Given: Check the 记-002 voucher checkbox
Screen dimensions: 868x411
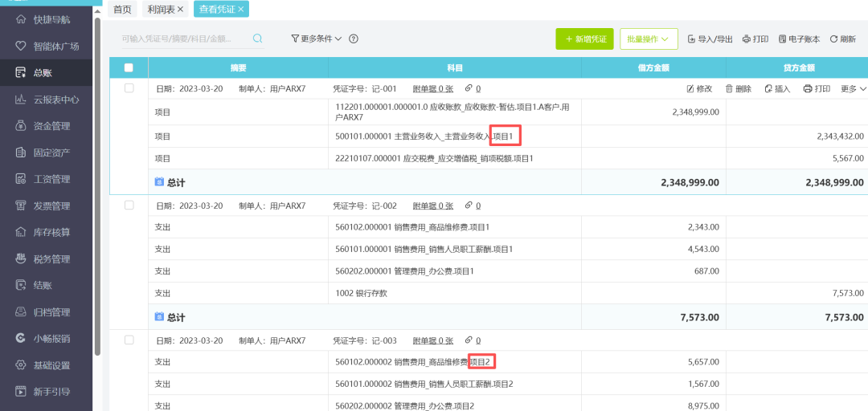Looking at the screenshot, I should [x=129, y=205].
